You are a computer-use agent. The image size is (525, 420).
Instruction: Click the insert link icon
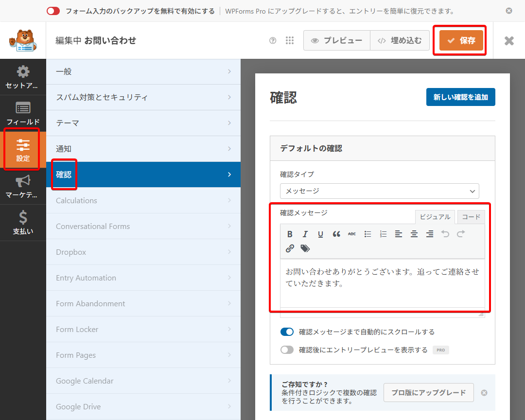(x=290, y=248)
